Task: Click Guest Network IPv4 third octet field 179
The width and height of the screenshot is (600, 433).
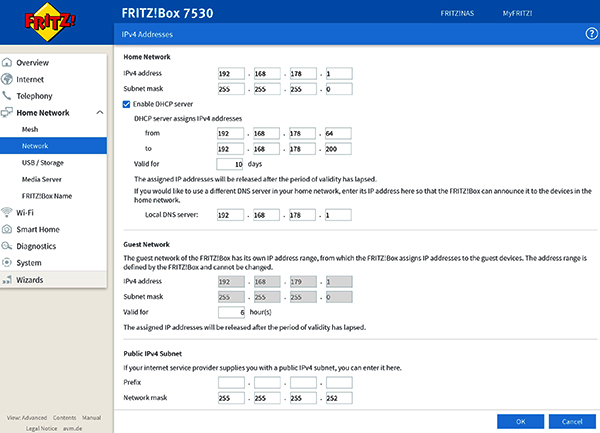Action: (303, 282)
